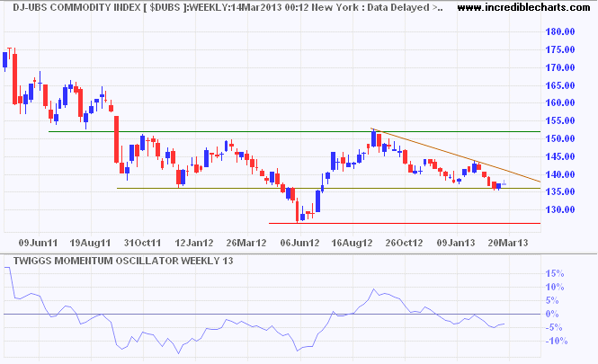Screen dimensions: 598x364
Task: Click the 06Jun12 date label
Action: 299,243
